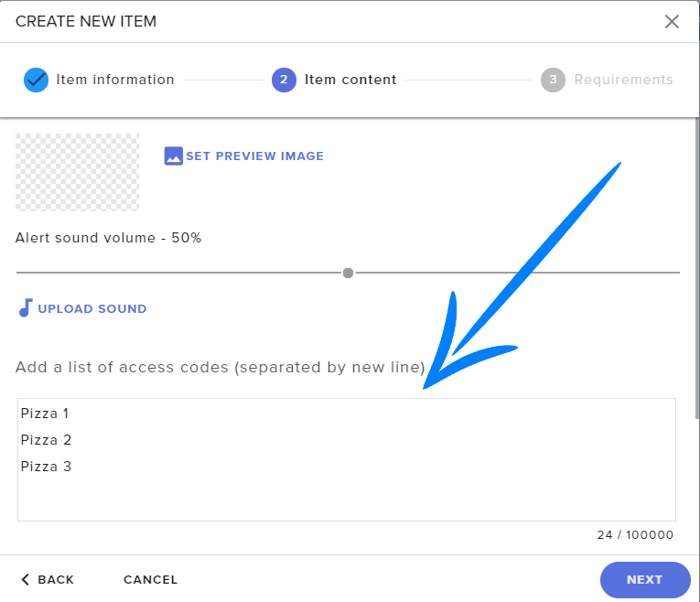Click the alert sound volume slider handle
700x602 pixels.
click(348, 273)
